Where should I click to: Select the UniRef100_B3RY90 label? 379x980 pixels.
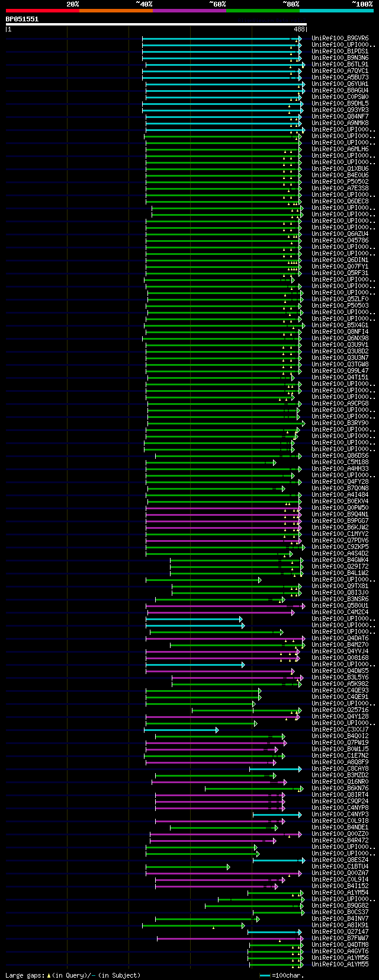[340, 423]
